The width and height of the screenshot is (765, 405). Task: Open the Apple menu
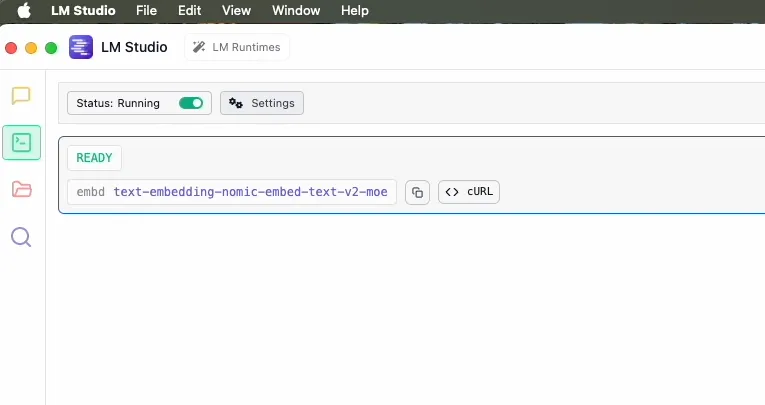(24, 10)
